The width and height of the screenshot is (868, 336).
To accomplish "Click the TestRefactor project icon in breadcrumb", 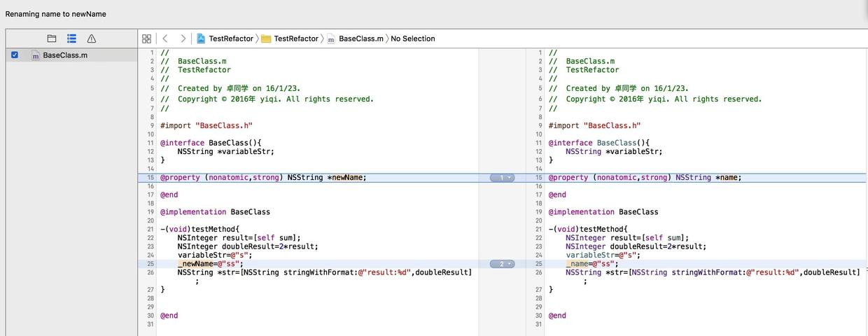I will [x=201, y=38].
